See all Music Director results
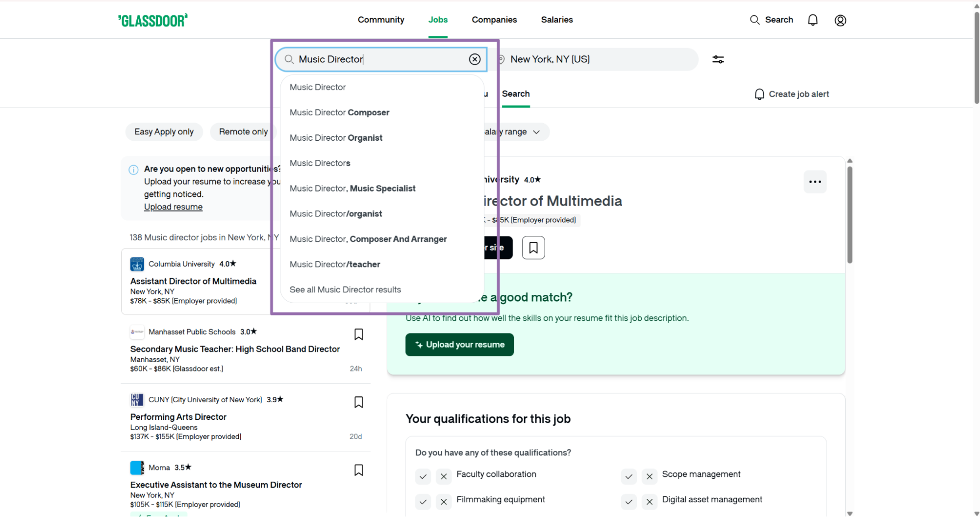Viewport: 980px width, 517px height. click(x=382, y=290)
